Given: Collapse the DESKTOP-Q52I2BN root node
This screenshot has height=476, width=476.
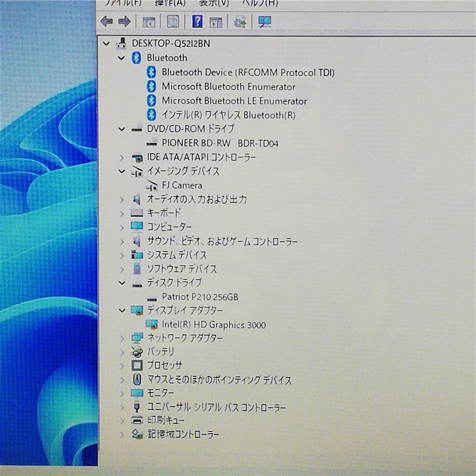Looking at the screenshot, I should tap(106, 44).
